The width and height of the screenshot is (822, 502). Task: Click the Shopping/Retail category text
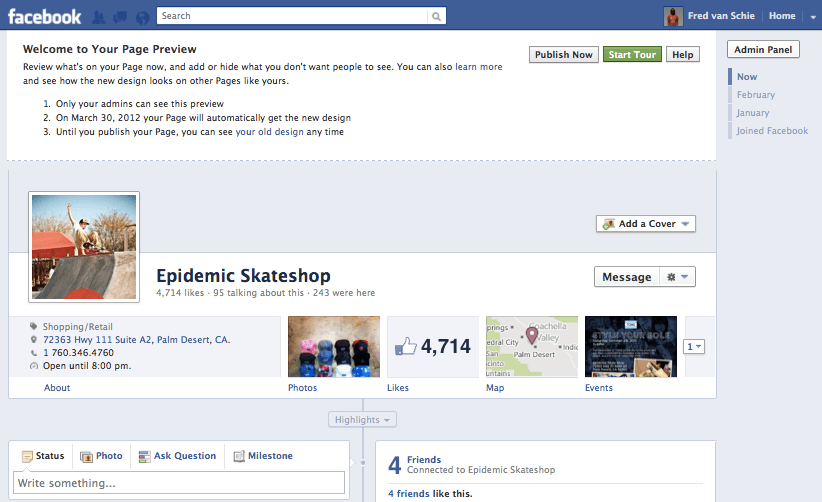click(78, 326)
